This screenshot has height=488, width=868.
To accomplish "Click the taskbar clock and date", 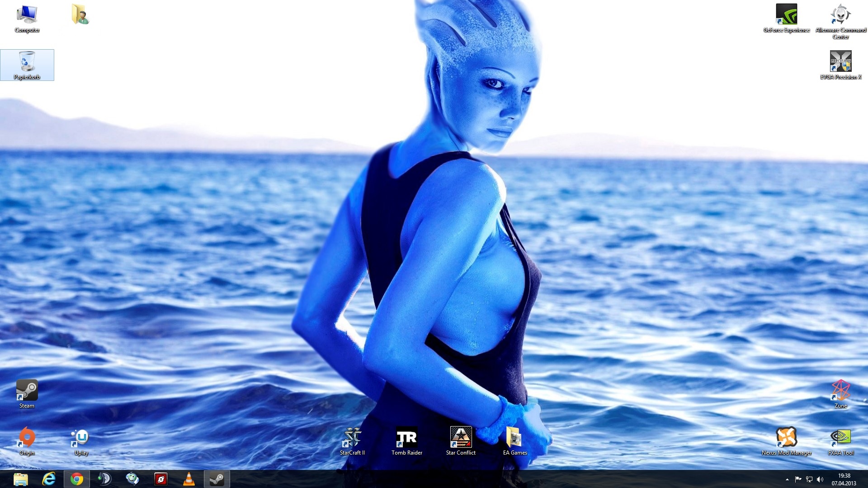I will pyautogui.click(x=844, y=479).
